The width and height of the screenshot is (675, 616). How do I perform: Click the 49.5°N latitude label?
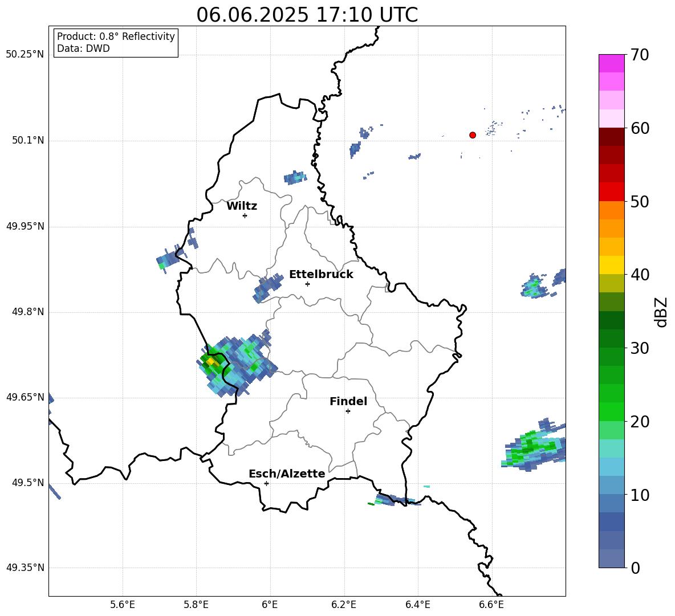point(28,483)
